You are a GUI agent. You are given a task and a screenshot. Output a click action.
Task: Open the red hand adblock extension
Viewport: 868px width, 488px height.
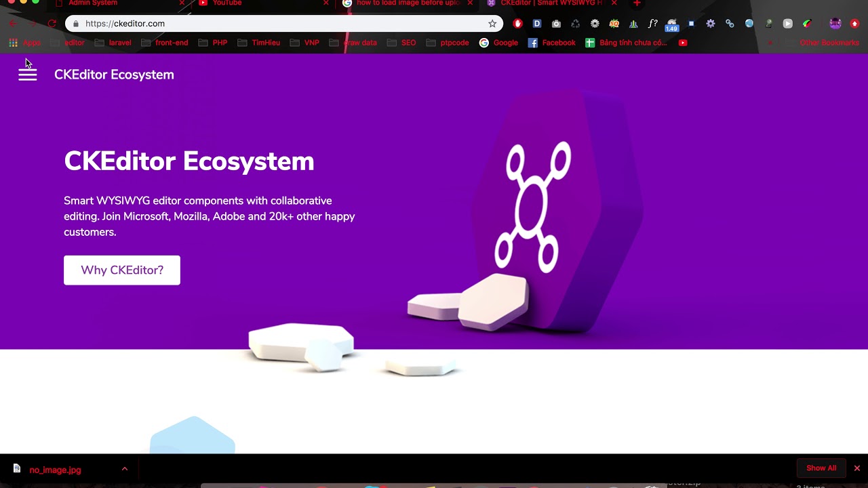tap(518, 24)
